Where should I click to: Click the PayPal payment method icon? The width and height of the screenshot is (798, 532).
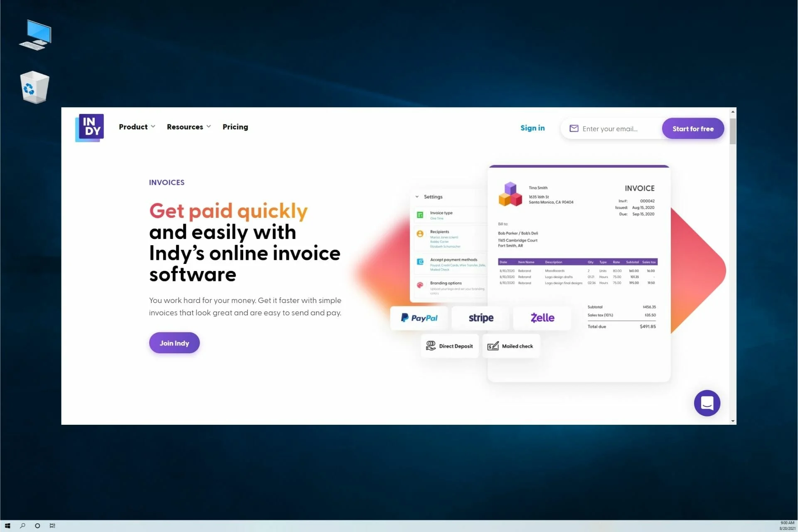coord(419,318)
